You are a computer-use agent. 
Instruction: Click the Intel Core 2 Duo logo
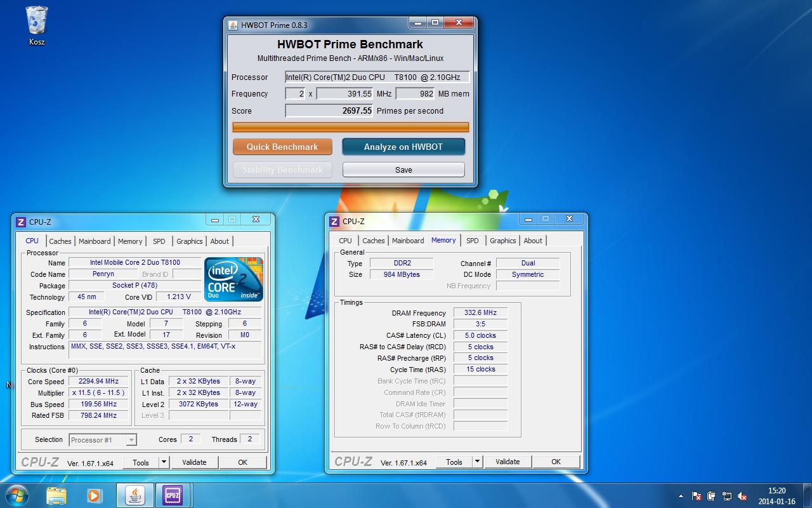233,279
